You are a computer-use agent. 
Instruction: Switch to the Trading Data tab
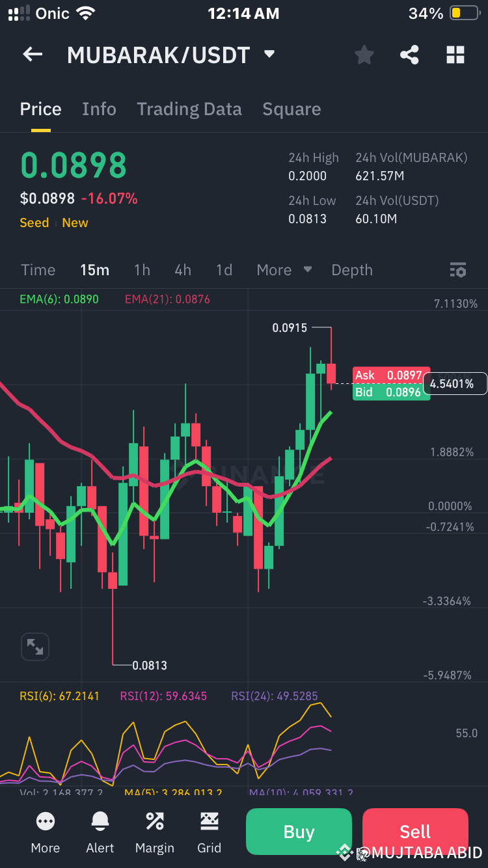(x=189, y=109)
